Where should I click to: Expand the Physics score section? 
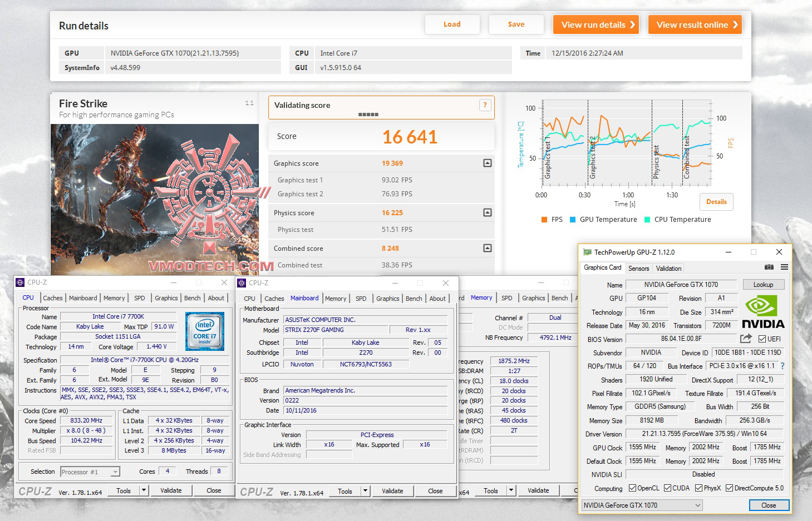488,212
